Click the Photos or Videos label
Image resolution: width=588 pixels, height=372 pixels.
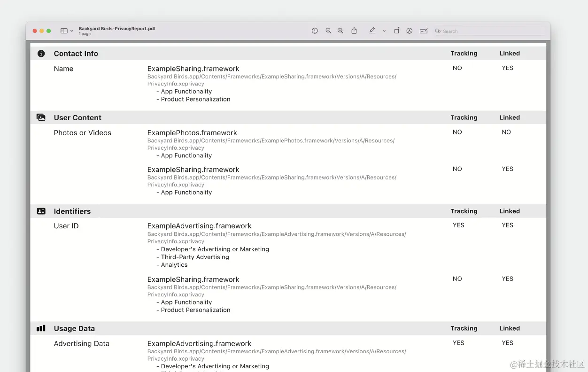click(x=83, y=133)
